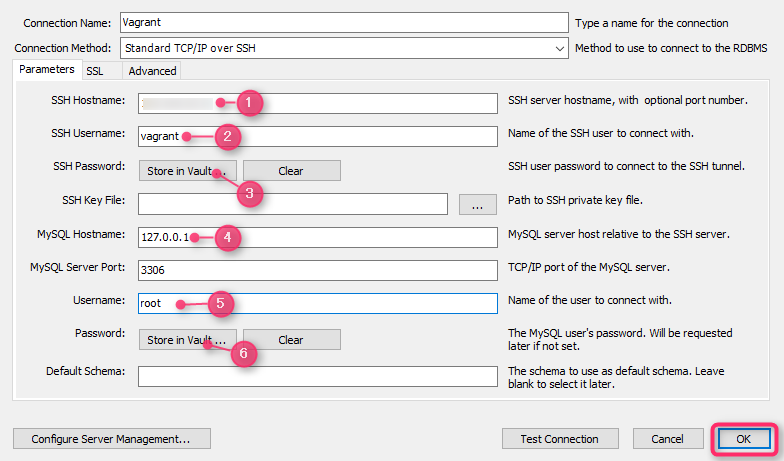This screenshot has width=784, height=461.
Task: Click the SSH Key File path field
Action: coord(292,204)
